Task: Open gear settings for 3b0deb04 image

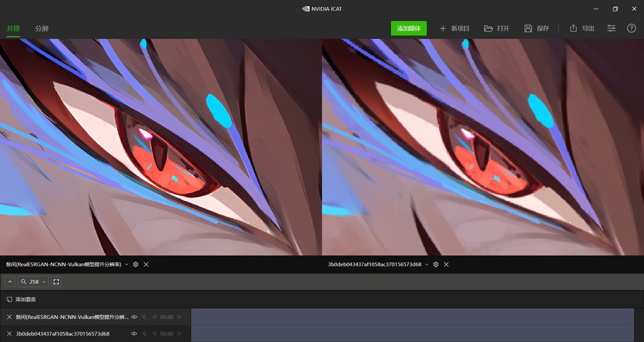Action: (x=436, y=265)
